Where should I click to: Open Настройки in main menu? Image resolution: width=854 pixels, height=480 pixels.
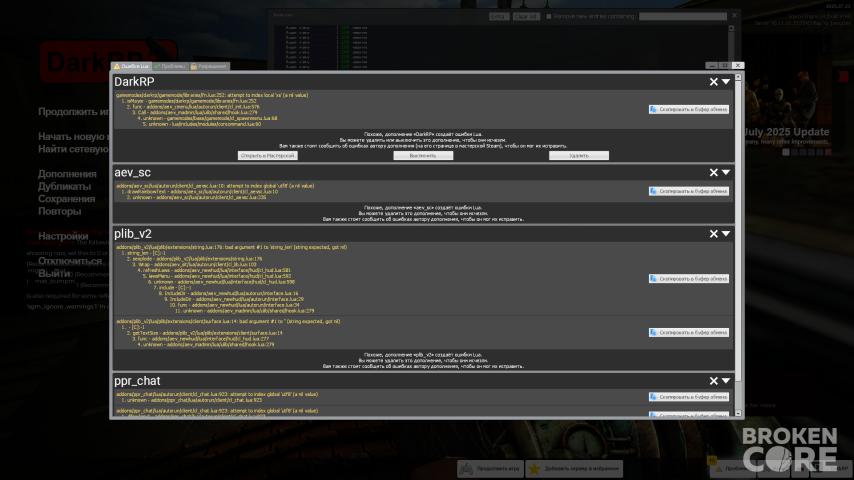click(x=63, y=236)
